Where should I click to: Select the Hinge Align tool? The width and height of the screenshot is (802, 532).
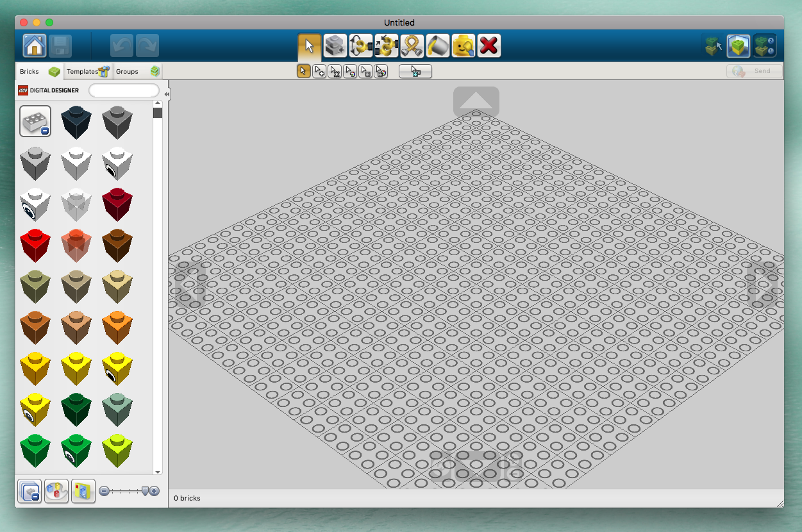pyautogui.click(x=387, y=46)
